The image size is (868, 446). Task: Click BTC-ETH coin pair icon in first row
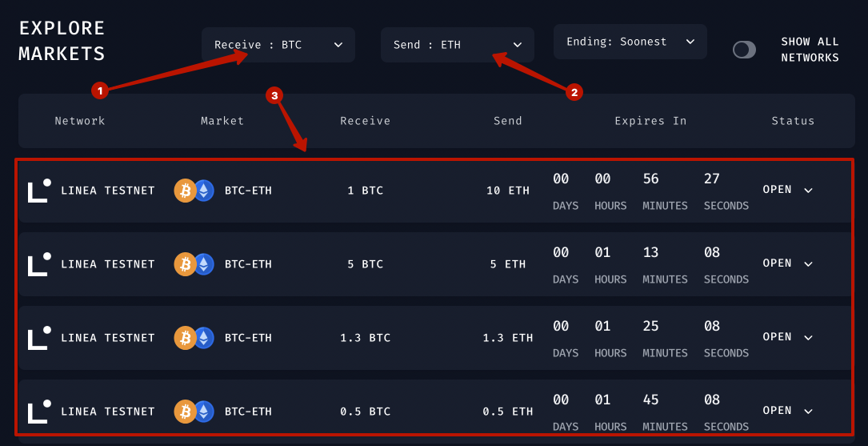point(194,191)
